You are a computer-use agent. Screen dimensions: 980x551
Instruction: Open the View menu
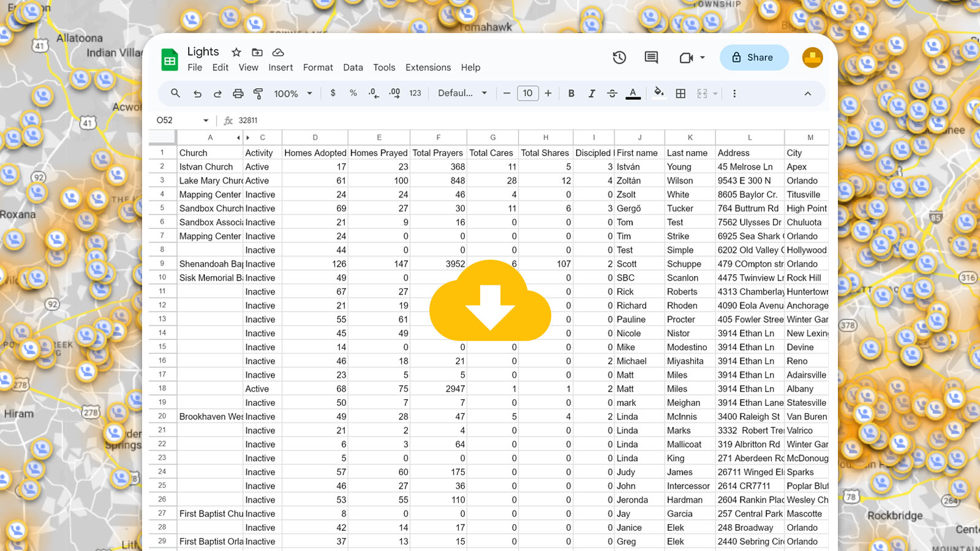[x=248, y=67]
